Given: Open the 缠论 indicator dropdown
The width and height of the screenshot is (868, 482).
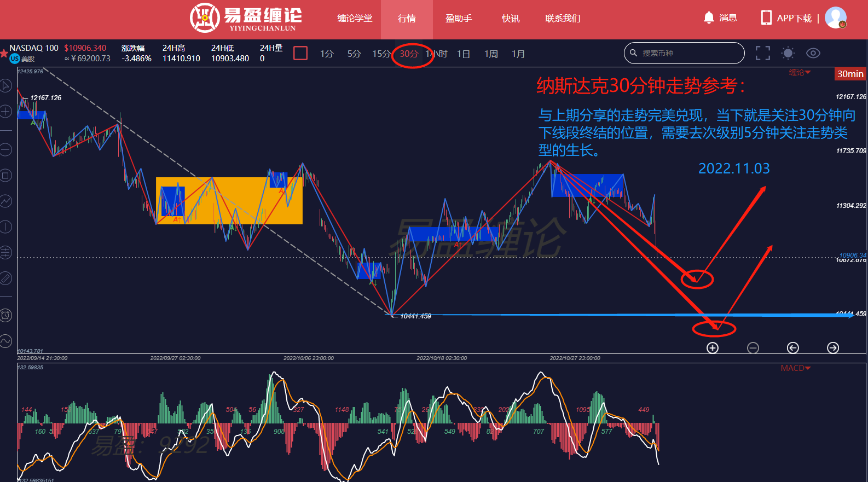Looking at the screenshot, I should pos(800,72).
